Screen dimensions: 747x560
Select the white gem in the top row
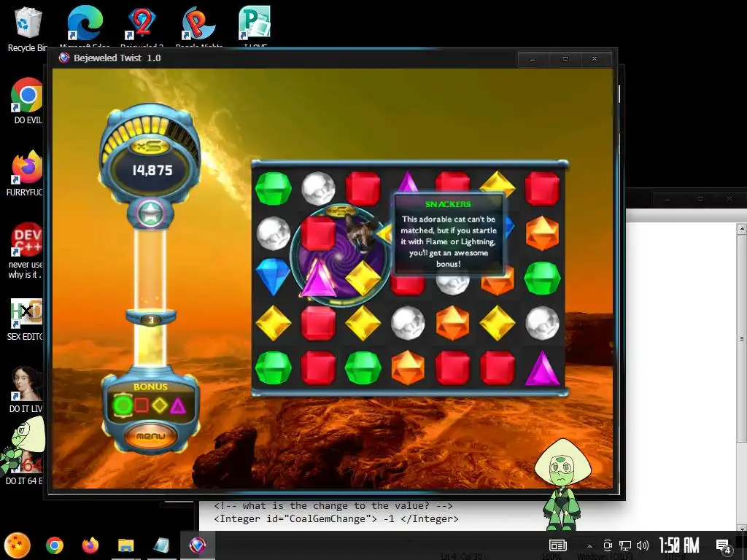coord(318,189)
